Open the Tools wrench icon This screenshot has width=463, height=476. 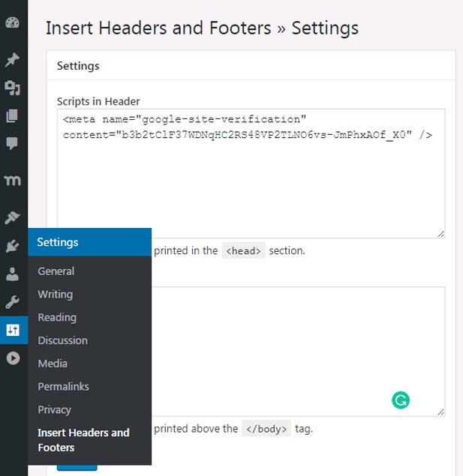pyautogui.click(x=13, y=302)
